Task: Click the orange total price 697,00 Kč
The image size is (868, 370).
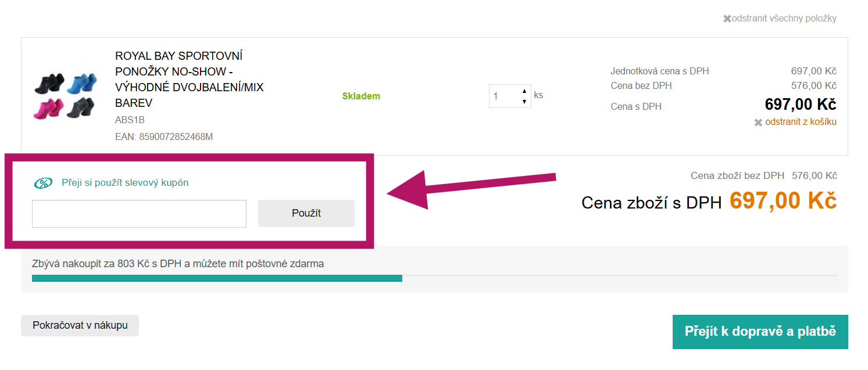Action: [x=783, y=201]
